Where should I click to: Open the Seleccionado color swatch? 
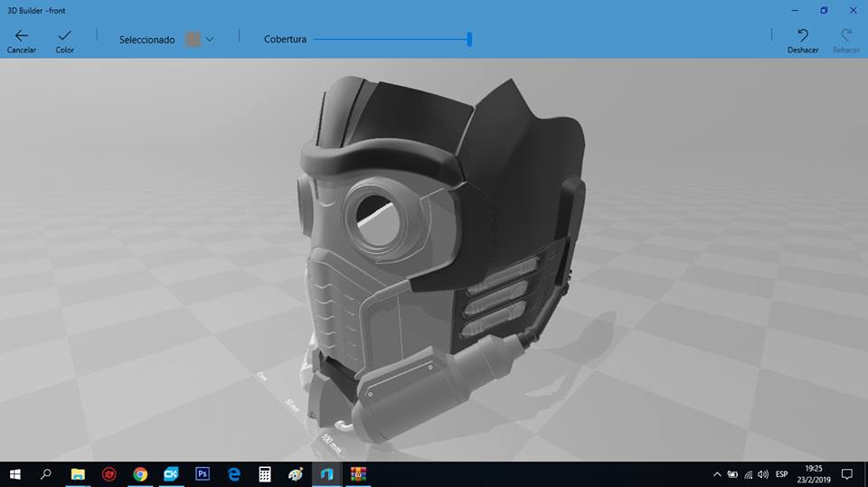coord(193,39)
